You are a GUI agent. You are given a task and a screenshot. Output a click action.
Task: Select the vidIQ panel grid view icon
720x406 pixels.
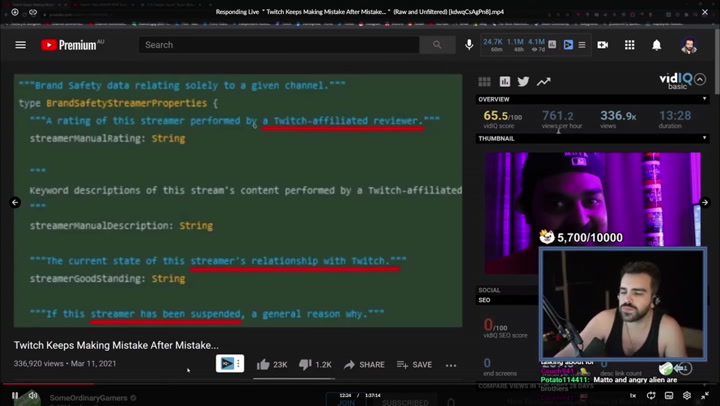tap(484, 82)
